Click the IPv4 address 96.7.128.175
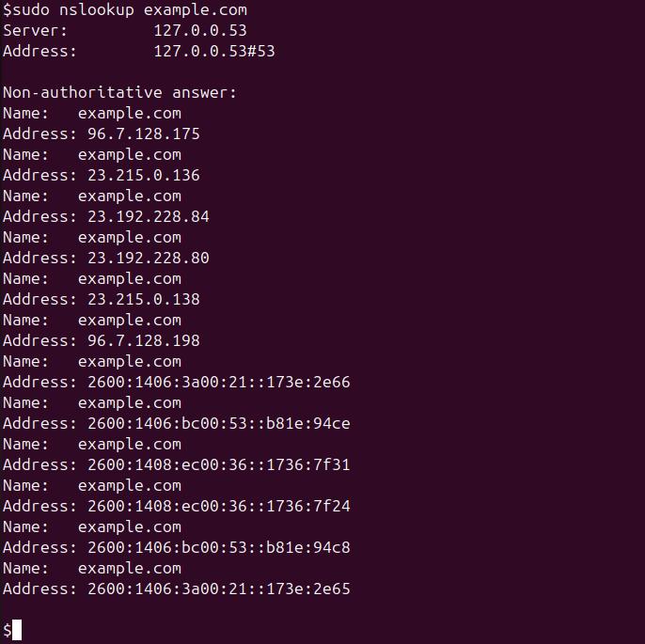 tap(144, 134)
